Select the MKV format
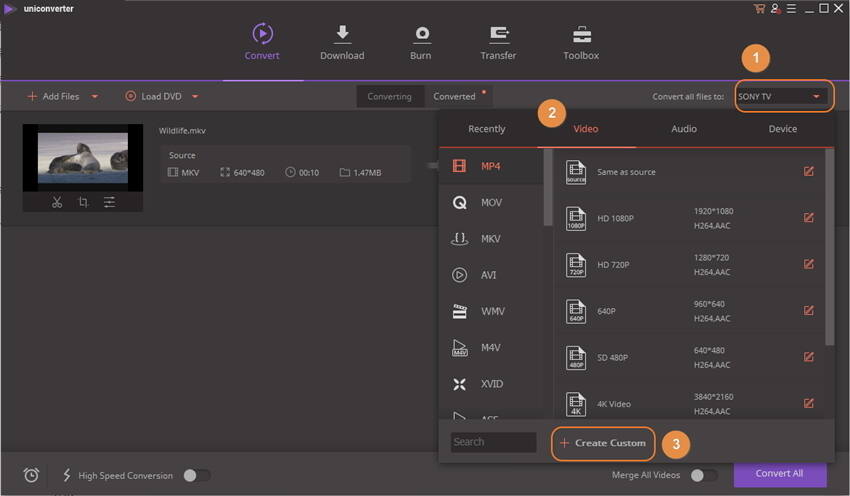The width and height of the screenshot is (850, 496). (491, 239)
